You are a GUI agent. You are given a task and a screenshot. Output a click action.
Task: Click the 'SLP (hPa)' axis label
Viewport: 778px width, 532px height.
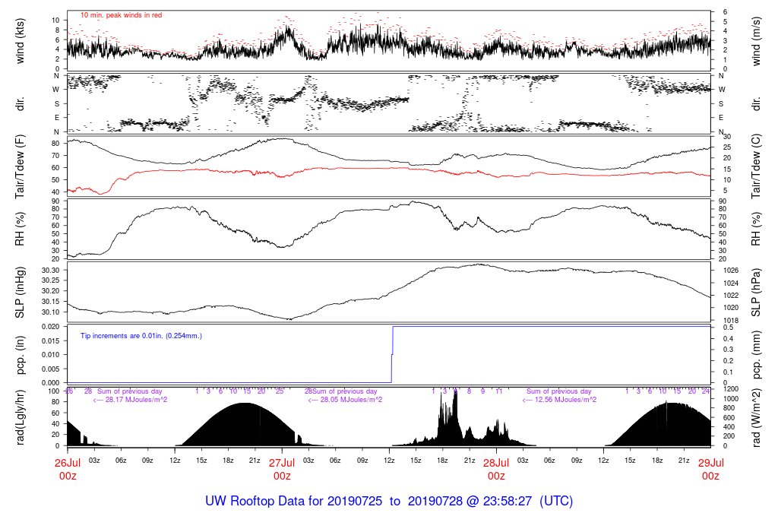tap(756, 293)
